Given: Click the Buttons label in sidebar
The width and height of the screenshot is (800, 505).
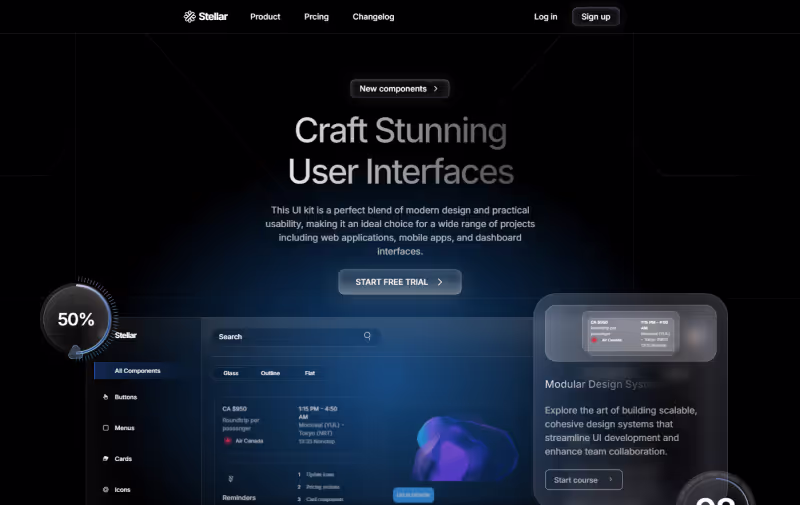Looking at the screenshot, I should tap(126, 397).
